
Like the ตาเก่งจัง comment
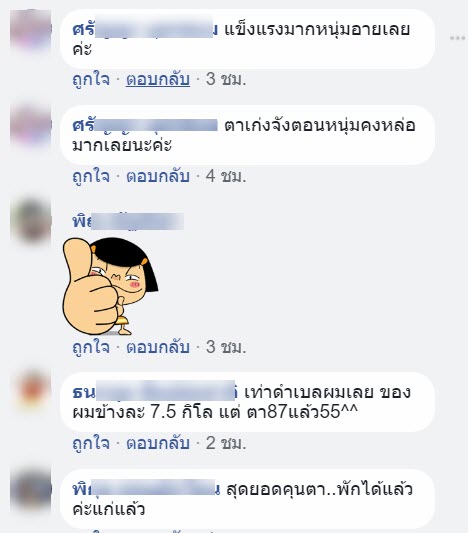91,176
